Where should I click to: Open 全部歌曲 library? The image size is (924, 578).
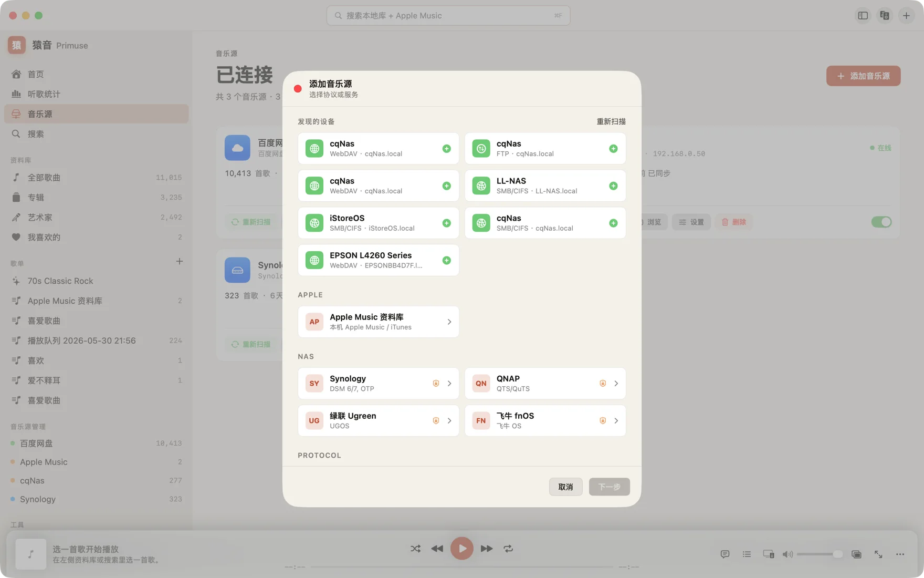(96, 178)
